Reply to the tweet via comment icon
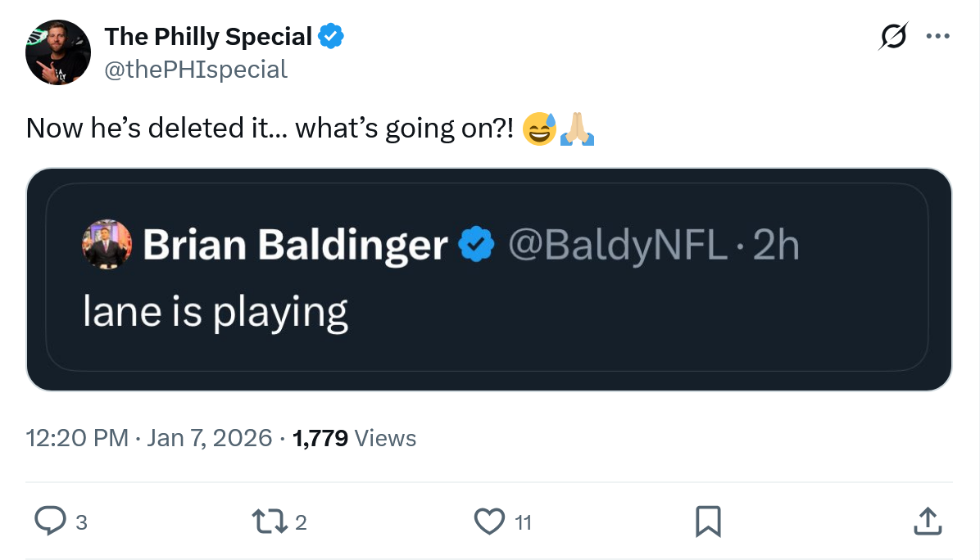Viewport: 980px width, 560px height. coord(51,521)
